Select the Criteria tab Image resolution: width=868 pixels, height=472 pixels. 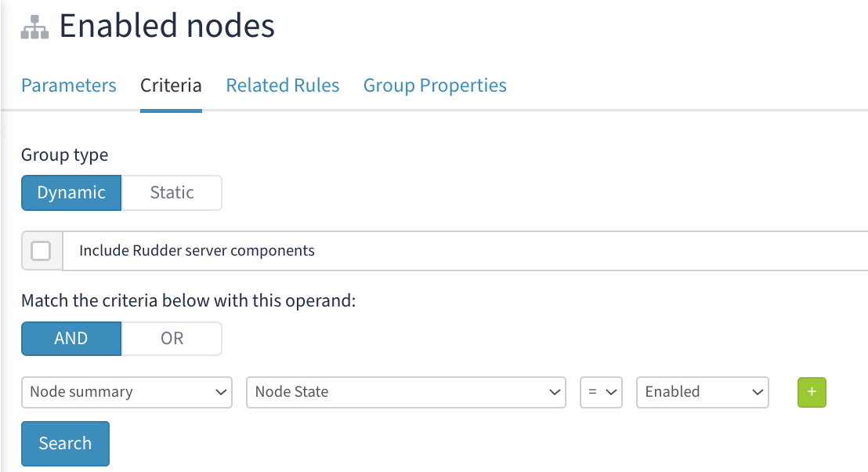171,85
